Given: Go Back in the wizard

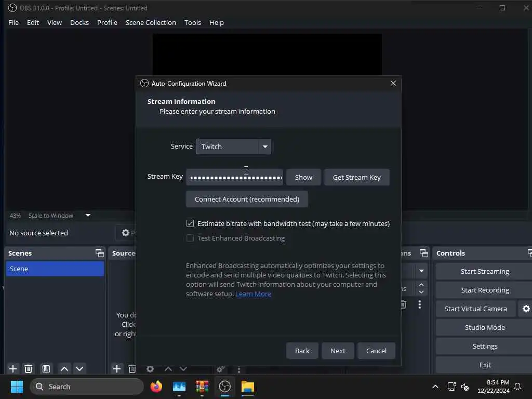Looking at the screenshot, I should coord(302,351).
